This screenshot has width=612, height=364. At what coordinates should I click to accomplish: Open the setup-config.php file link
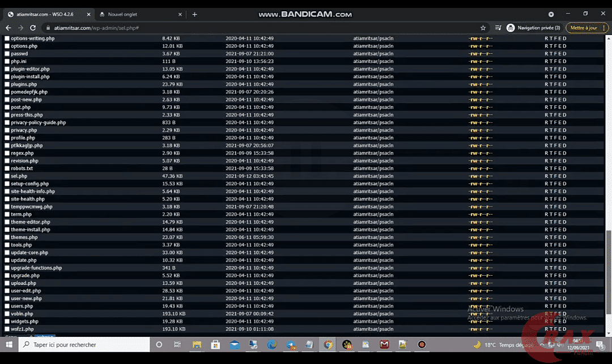click(x=30, y=183)
